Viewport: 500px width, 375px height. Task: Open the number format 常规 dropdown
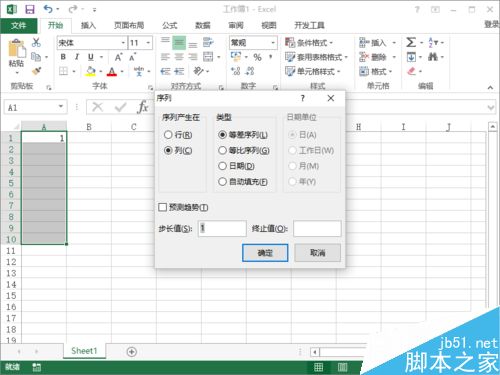click(x=273, y=43)
